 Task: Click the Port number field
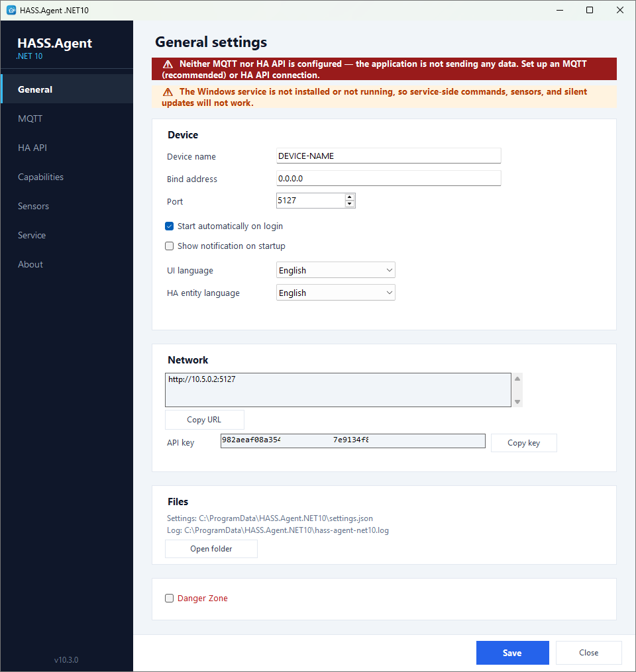311,201
